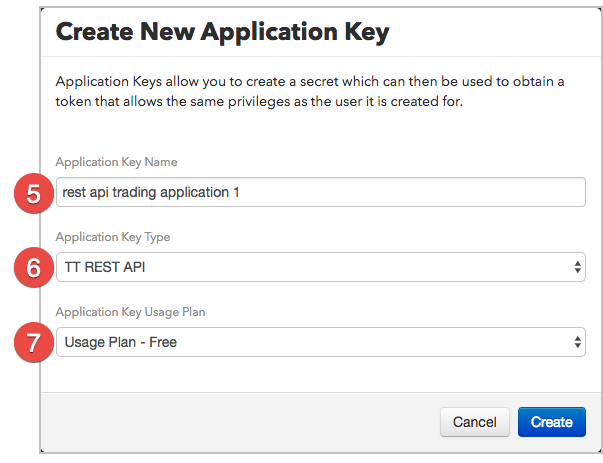Click the Application Keys description paragraph
Image resolution: width=603 pixels, height=463 pixels.
[310, 92]
